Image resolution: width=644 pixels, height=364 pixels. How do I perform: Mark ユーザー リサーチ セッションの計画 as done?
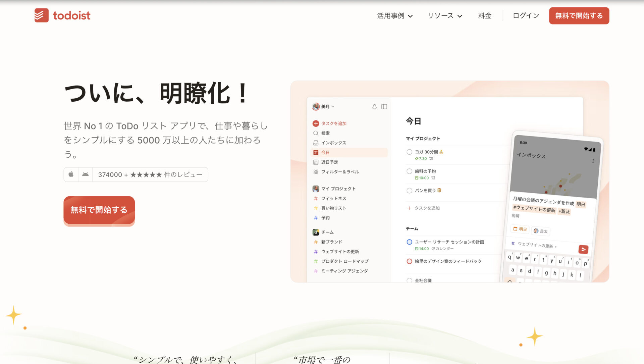click(x=409, y=242)
